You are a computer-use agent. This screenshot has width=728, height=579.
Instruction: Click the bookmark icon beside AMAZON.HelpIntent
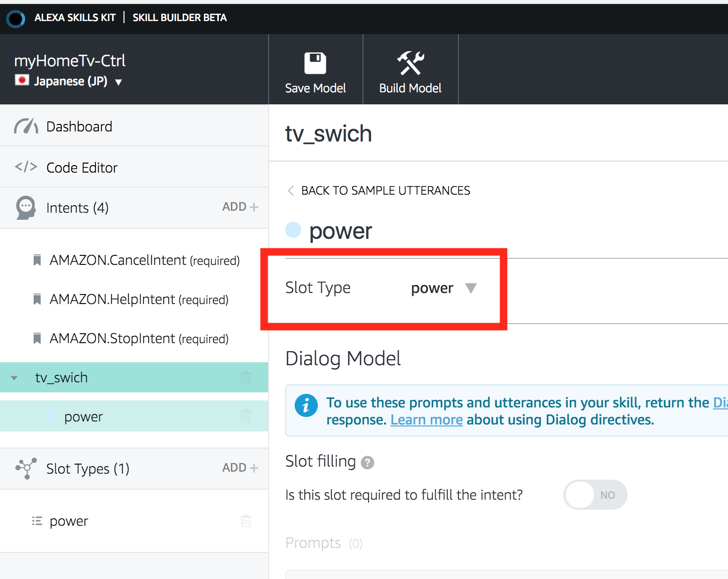(37, 299)
